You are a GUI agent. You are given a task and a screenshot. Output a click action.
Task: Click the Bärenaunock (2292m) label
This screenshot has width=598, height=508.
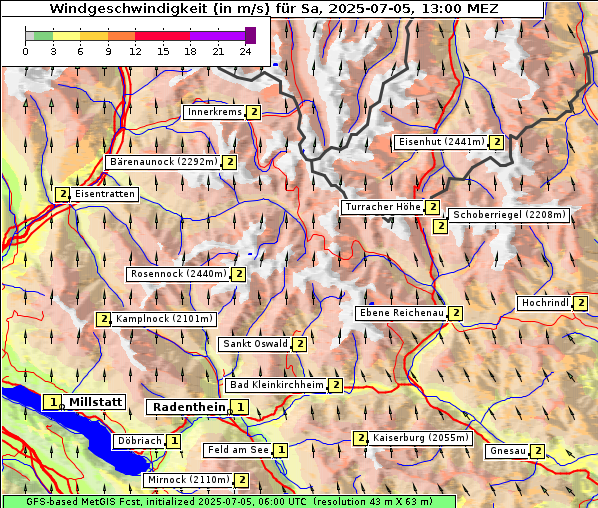(x=164, y=162)
